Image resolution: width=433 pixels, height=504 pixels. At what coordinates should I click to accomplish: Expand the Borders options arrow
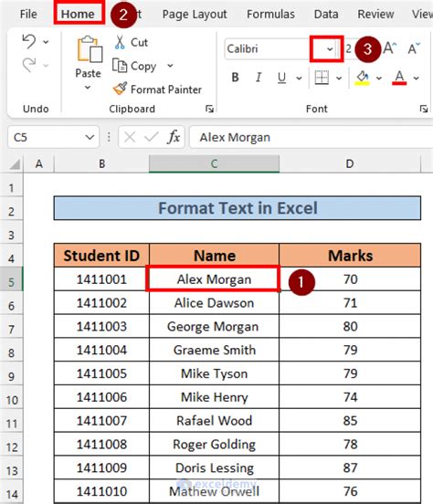339,78
